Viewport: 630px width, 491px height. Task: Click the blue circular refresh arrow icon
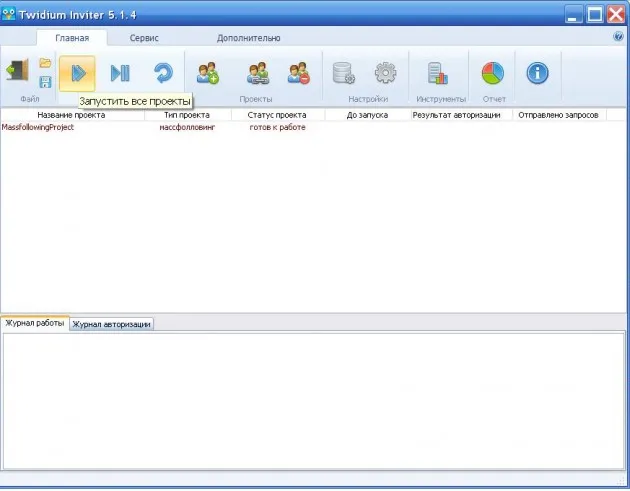click(163, 73)
